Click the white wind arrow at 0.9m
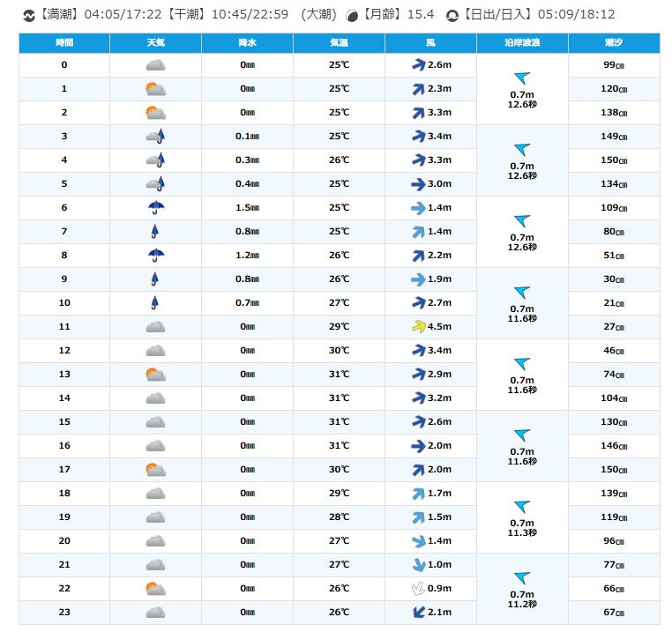Viewport: 672px width, 632px height. (418, 588)
